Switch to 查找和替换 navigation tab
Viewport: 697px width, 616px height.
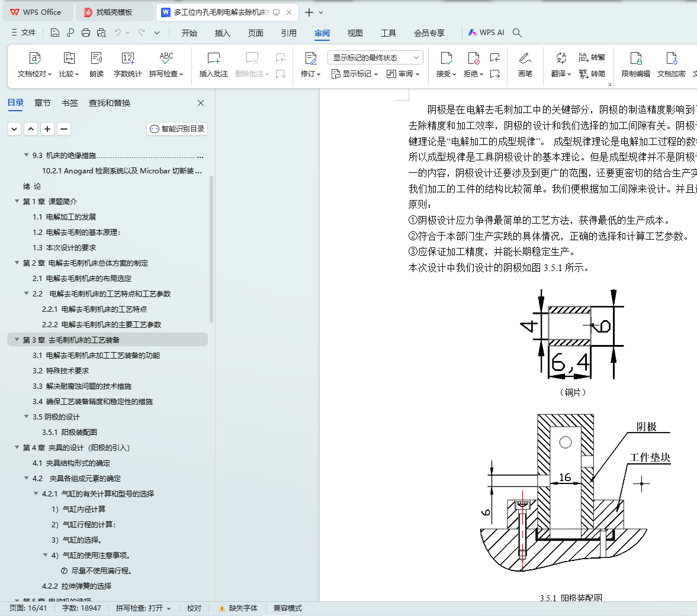point(110,103)
